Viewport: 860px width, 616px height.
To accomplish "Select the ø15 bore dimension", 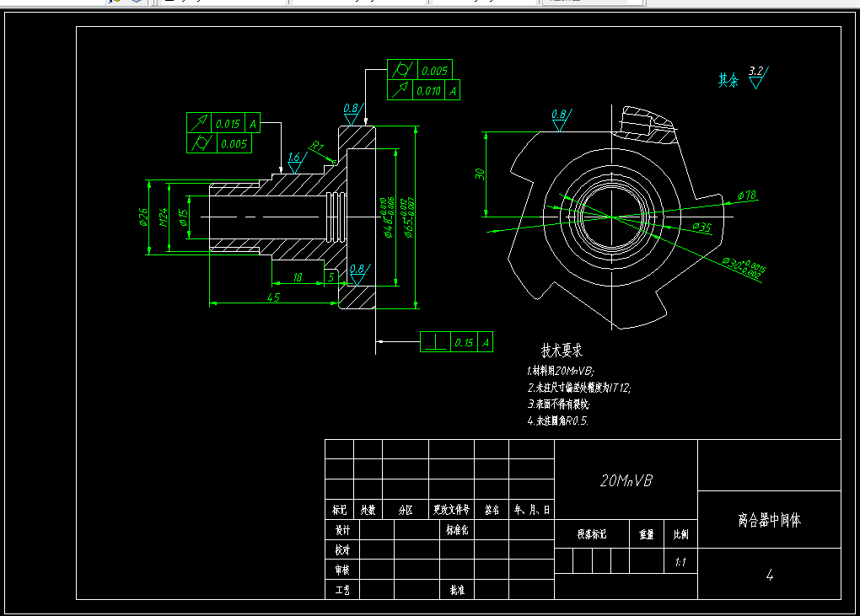I will tap(183, 217).
